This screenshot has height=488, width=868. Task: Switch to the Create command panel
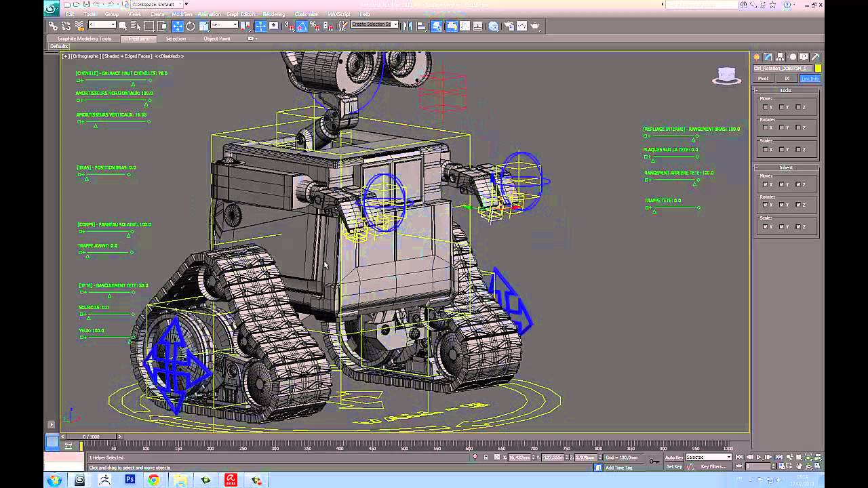click(x=756, y=57)
